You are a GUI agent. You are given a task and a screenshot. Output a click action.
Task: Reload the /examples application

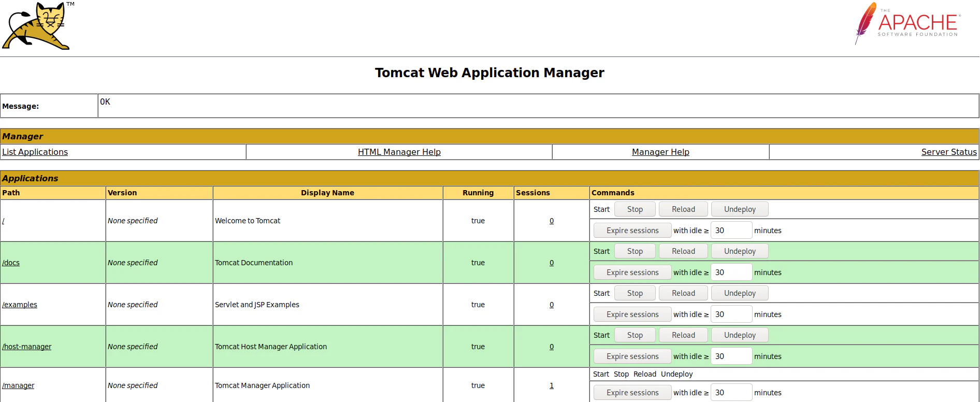(x=683, y=293)
